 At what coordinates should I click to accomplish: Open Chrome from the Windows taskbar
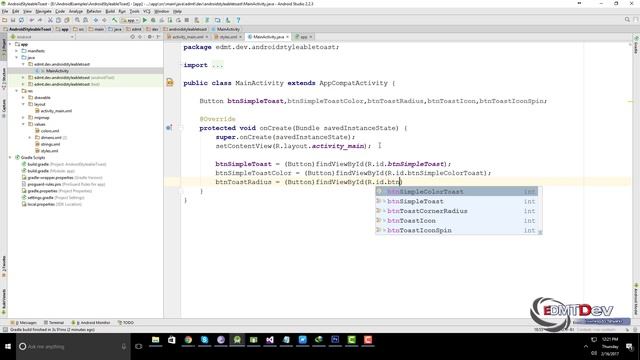click(188, 340)
